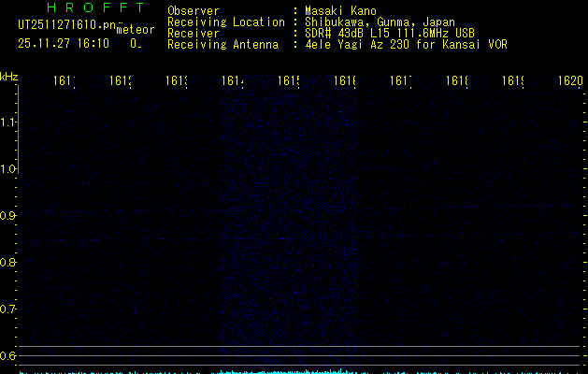588x374 pixels.
Task: Select the UT2511271610.pn filename text
Action: point(66,25)
